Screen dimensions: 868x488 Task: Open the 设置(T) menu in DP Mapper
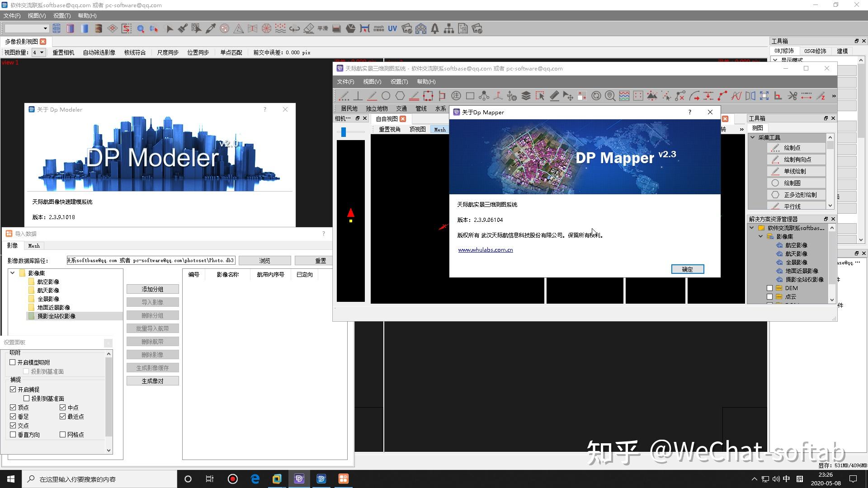click(399, 82)
